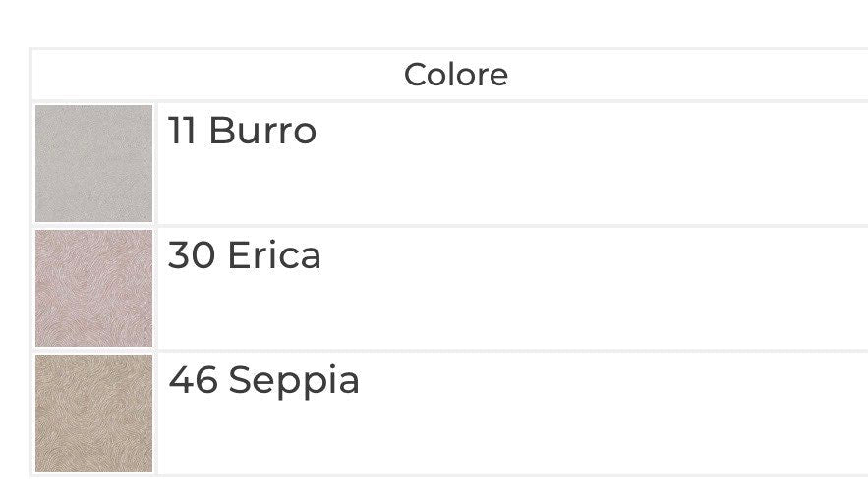Image resolution: width=868 pixels, height=502 pixels.
Task: Click the "11 Burro" color label
Action: (242, 131)
